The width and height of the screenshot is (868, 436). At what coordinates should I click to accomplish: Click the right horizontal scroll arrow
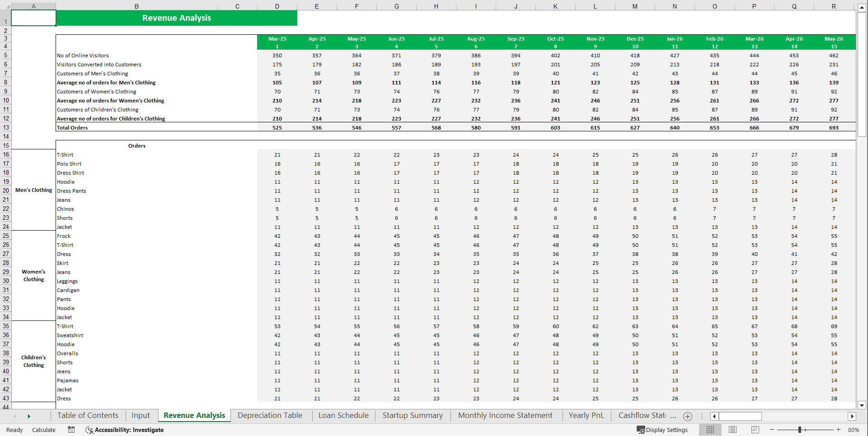pos(853,416)
